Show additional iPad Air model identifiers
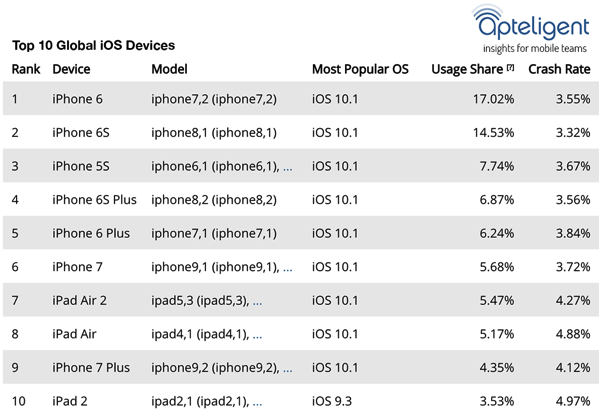The width and height of the screenshot is (599, 414). [257, 336]
